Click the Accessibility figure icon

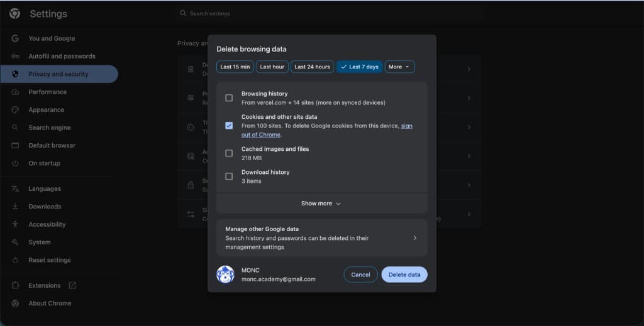coord(15,224)
